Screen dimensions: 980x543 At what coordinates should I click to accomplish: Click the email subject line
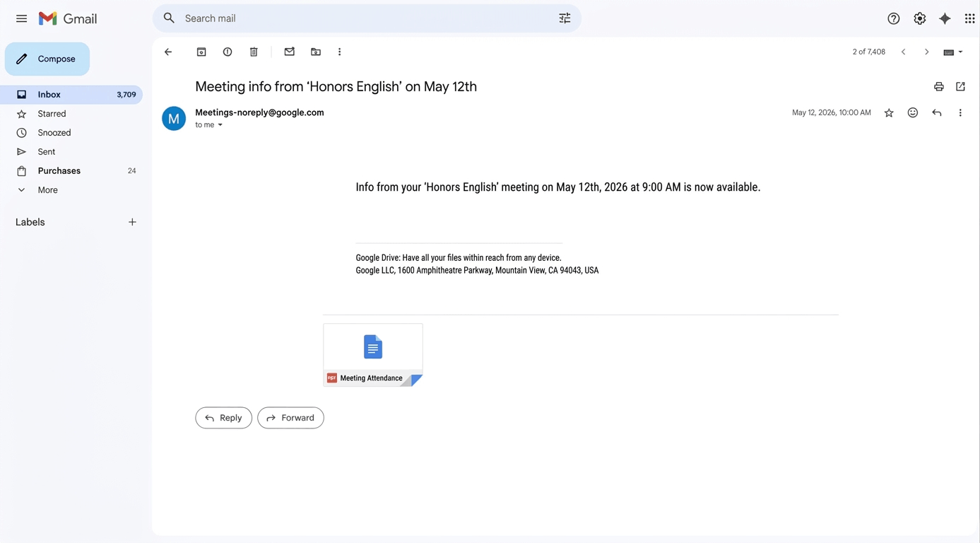[x=336, y=87]
